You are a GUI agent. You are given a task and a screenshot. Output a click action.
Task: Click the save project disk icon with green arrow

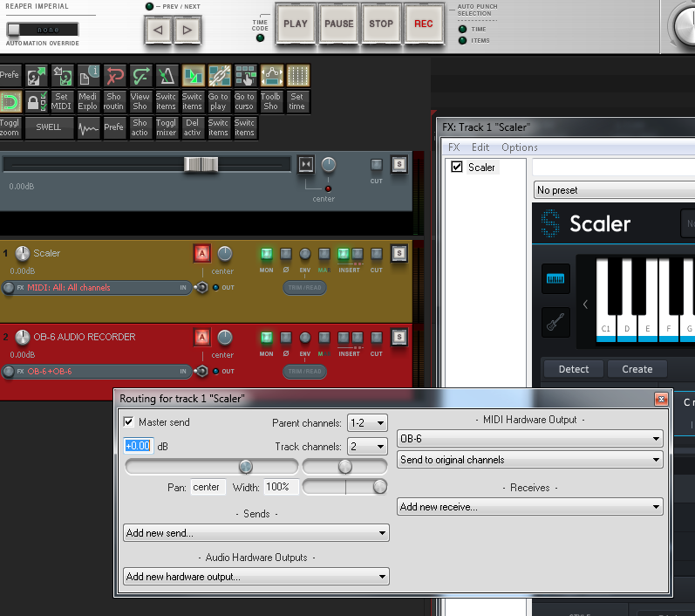(x=37, y=76)
